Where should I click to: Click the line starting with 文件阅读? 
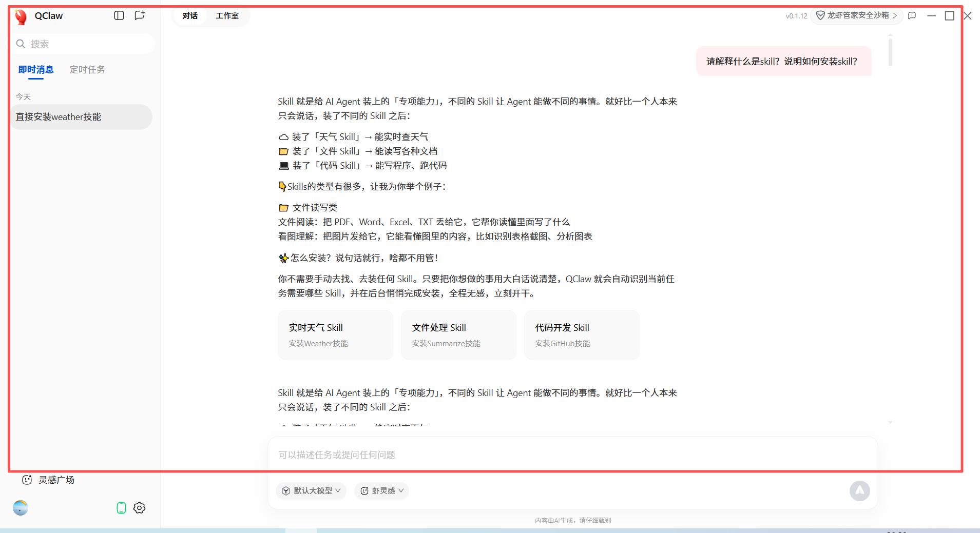(424, 222)
